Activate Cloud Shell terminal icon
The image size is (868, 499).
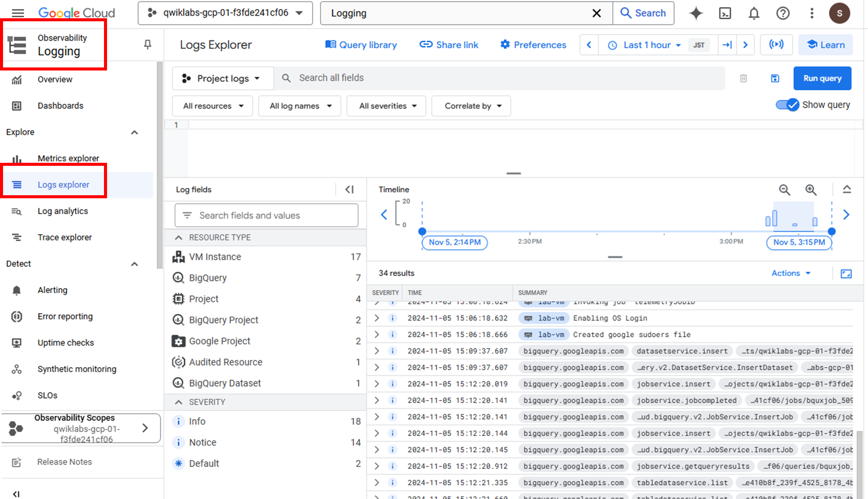(x=725, y=13)
